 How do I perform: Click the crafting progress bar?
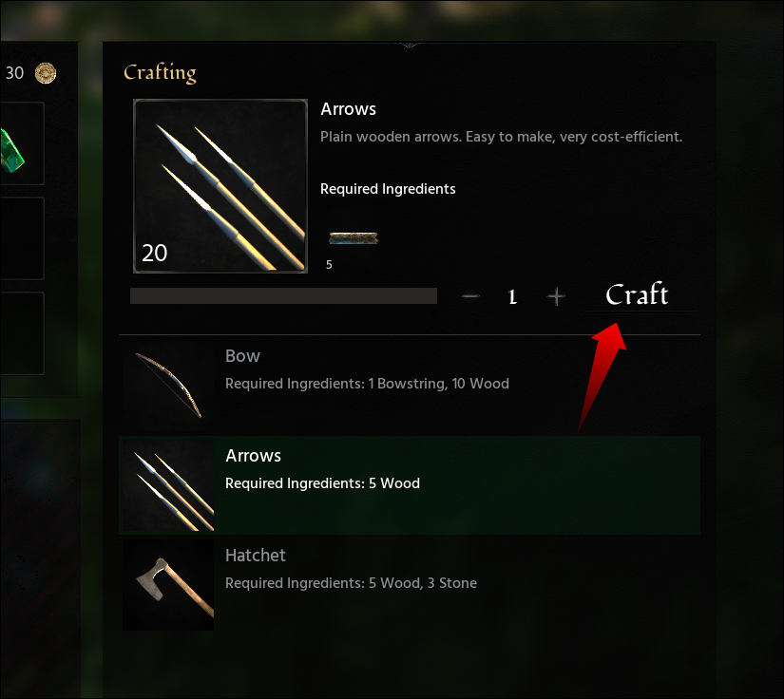(283, 295)
